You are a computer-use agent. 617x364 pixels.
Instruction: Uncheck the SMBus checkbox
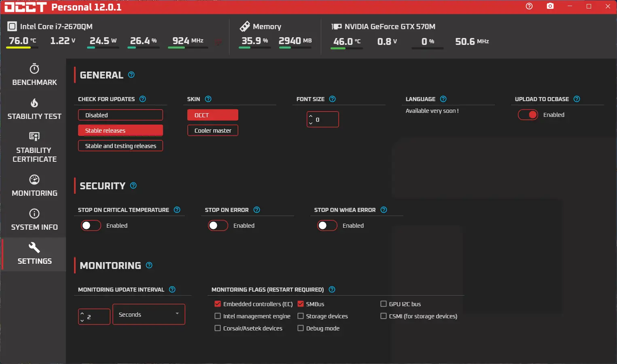coord(301,304)
